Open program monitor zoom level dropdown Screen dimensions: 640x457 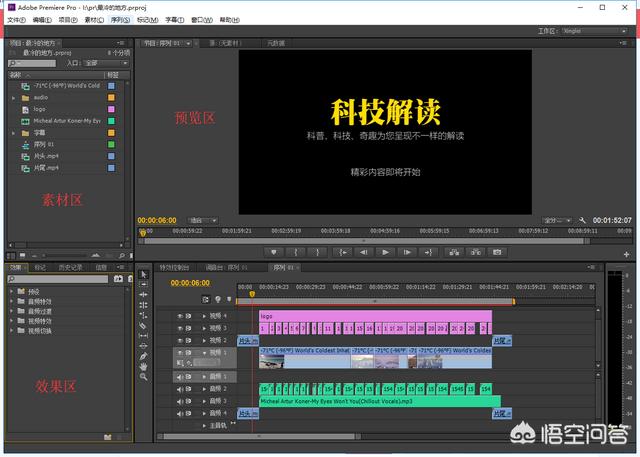(x=203, y=220)
